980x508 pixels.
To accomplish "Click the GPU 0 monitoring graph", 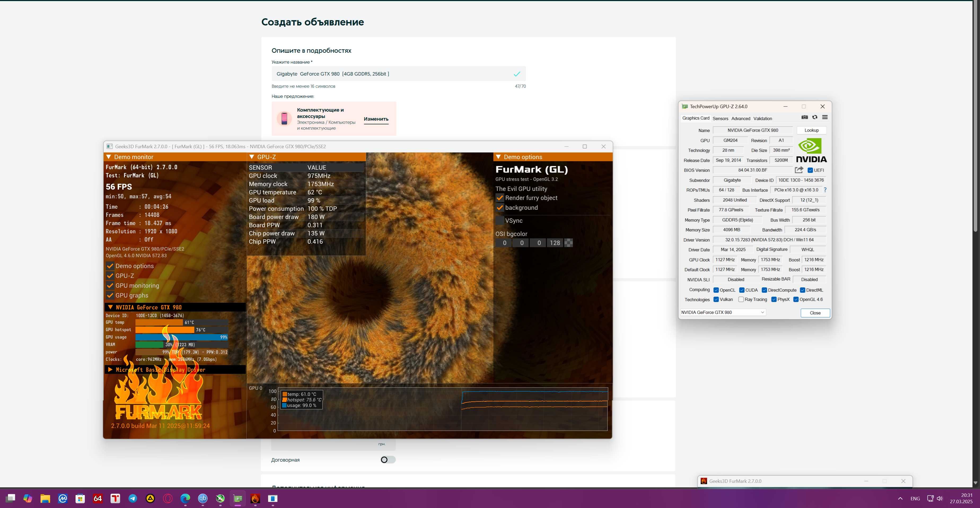I will coord(443,409).
